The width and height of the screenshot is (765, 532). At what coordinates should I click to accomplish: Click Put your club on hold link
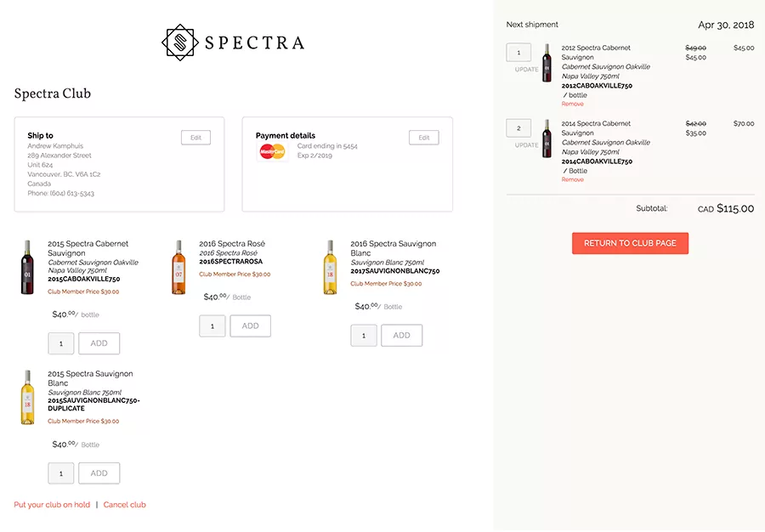[x=52, y=505]
